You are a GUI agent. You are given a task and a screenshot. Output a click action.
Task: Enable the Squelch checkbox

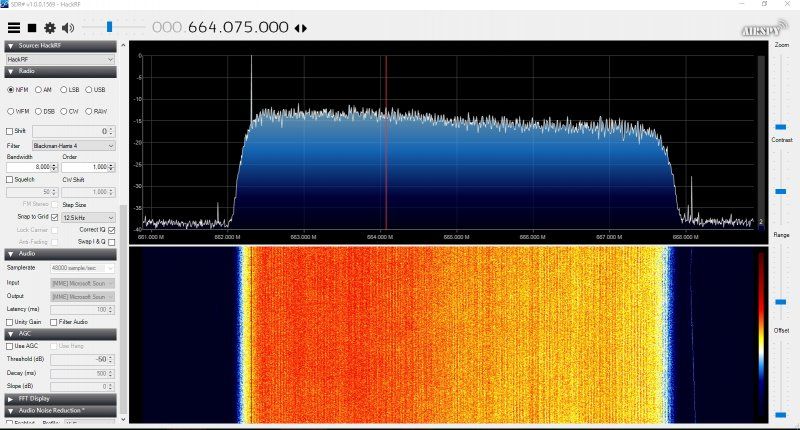point(10,180)
